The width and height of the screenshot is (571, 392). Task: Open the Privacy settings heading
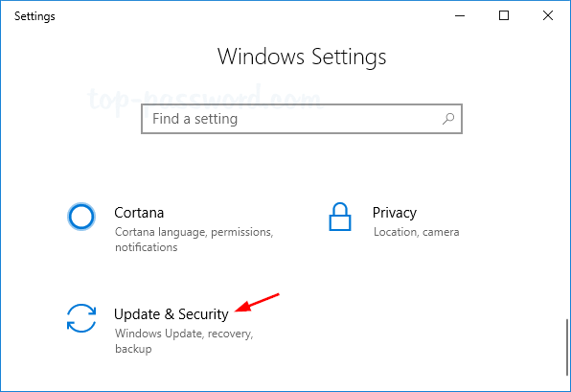[x=395, y=213]
